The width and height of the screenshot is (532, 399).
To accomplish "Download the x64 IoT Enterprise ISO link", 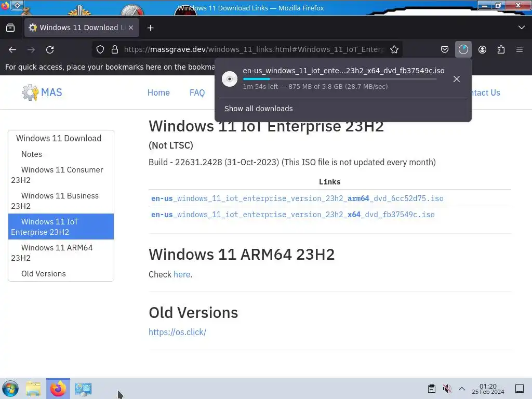I will 293,215.
